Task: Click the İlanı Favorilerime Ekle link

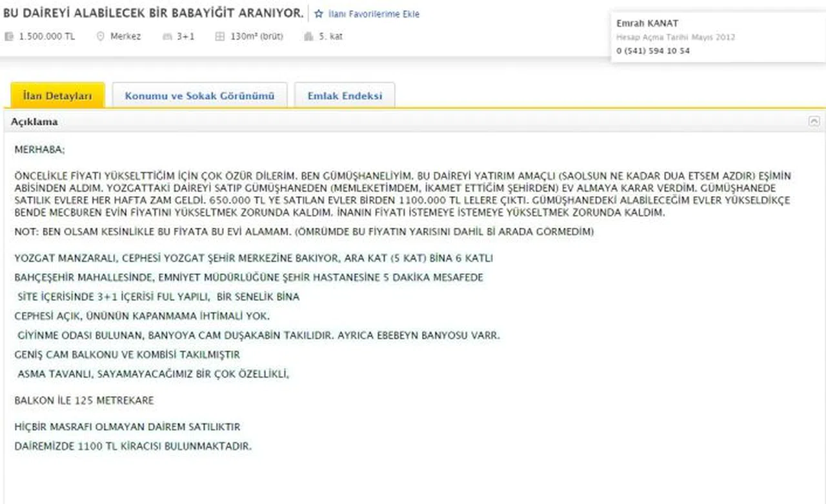Action: pyautogui.click(x=373, y=14)
